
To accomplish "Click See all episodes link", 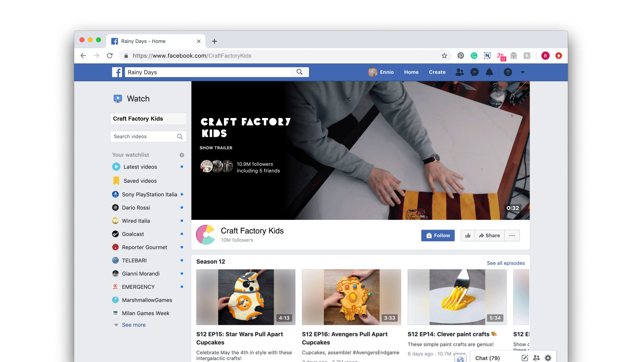I will (506, 263).
